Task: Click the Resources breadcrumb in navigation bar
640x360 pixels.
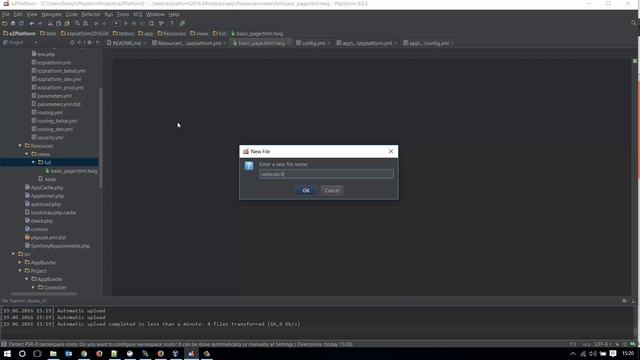Action: (x=172, y=33)
